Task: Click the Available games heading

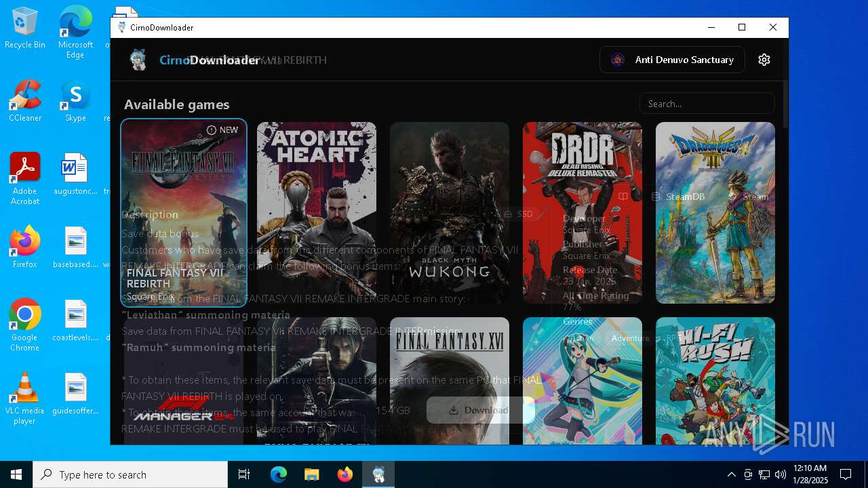Action: click(x=177, y=104)
